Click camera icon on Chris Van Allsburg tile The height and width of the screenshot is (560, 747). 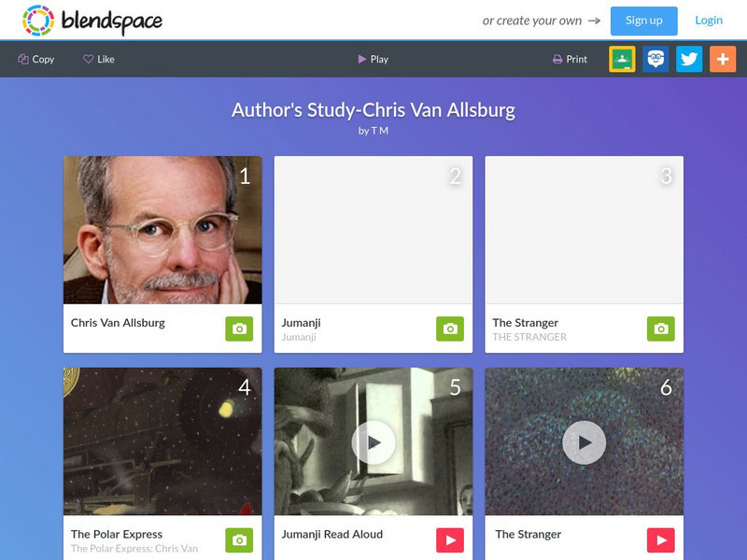239,329
